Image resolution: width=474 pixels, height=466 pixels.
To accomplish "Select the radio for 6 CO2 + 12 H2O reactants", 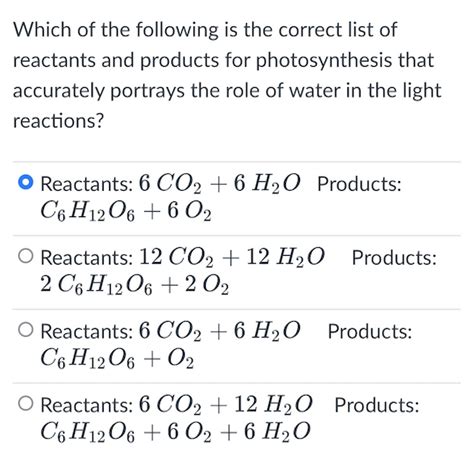I will pos(26,404).
